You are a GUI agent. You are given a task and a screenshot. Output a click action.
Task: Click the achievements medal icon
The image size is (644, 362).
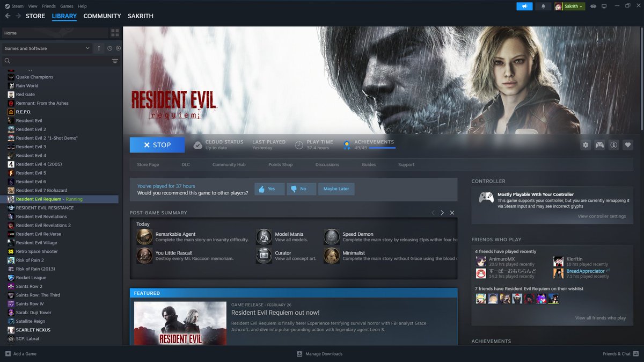click(347, 145)
